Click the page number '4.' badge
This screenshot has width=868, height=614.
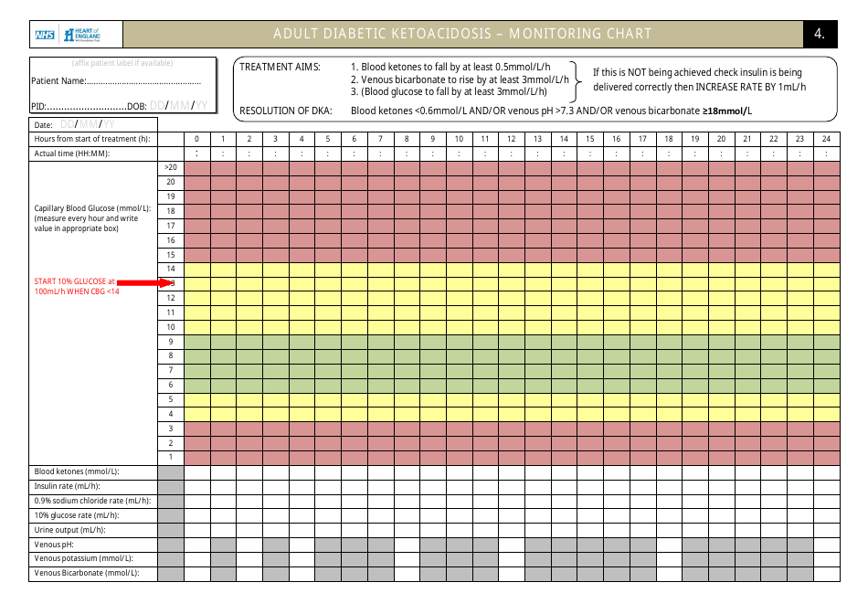tap(820, 33)
